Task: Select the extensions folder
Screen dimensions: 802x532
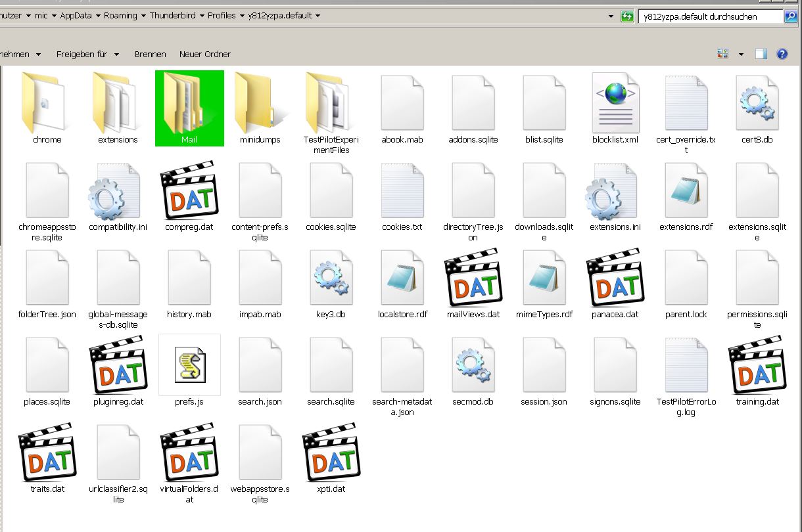Action: (118, 104)
